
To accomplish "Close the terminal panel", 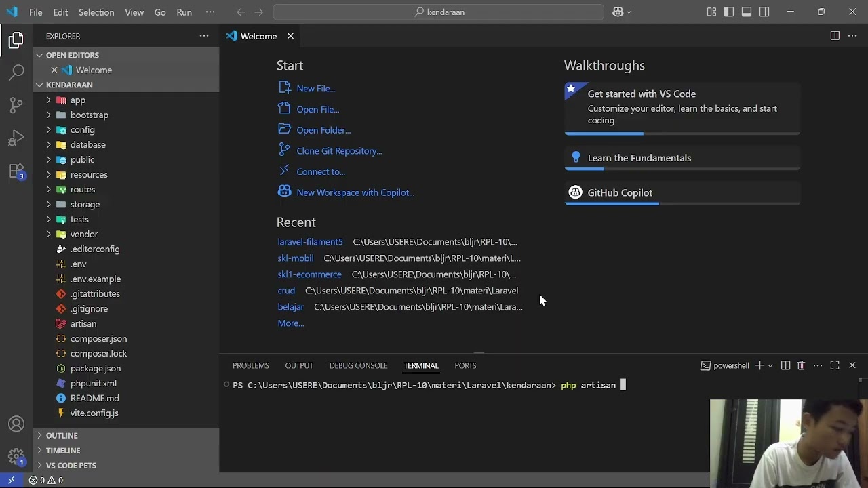I will pos(852,365).
